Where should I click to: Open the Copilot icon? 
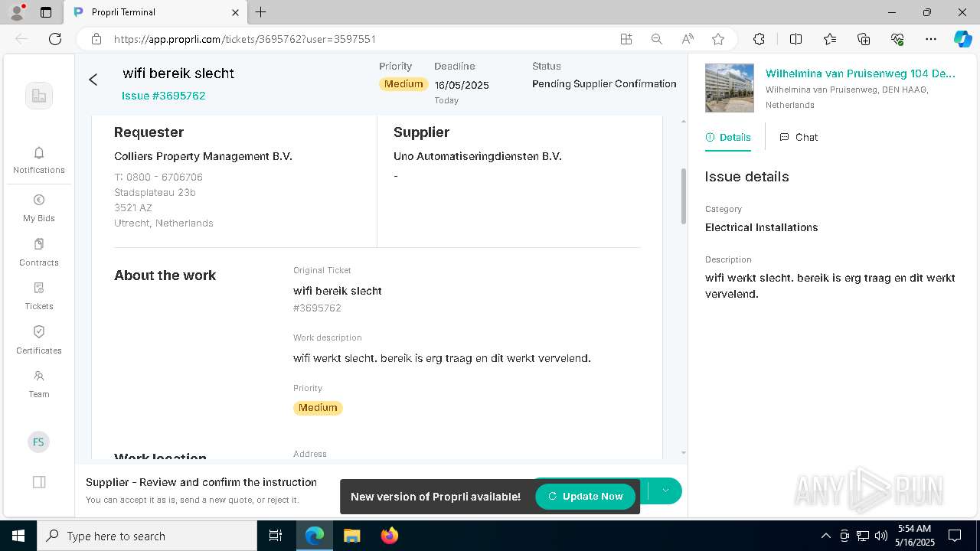click(962, 39)
